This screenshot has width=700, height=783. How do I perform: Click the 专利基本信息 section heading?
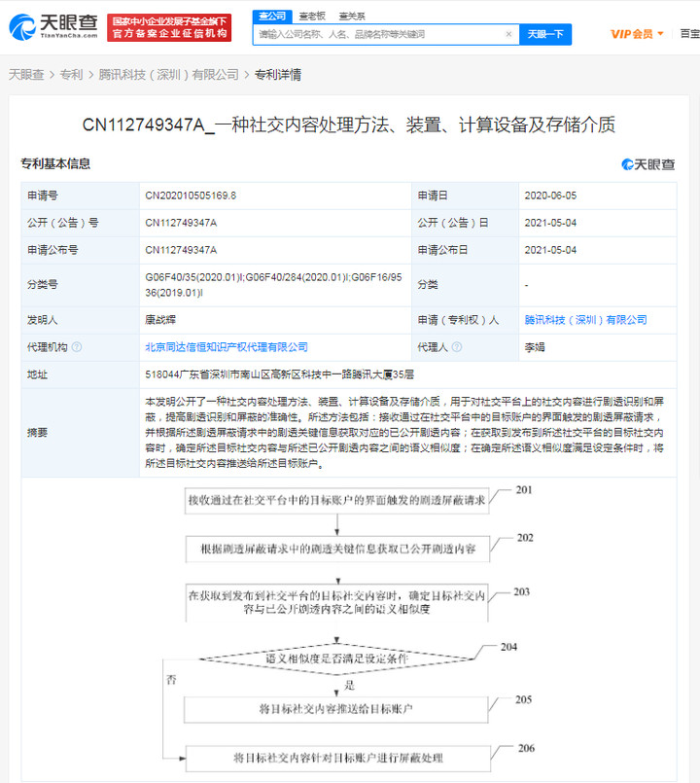pyautogui.click(x=55, y=163)
